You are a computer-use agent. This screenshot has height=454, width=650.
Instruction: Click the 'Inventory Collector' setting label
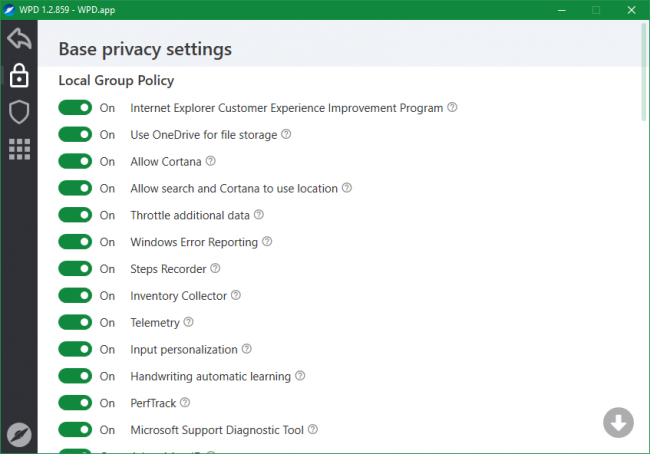[x=178, y=296]
